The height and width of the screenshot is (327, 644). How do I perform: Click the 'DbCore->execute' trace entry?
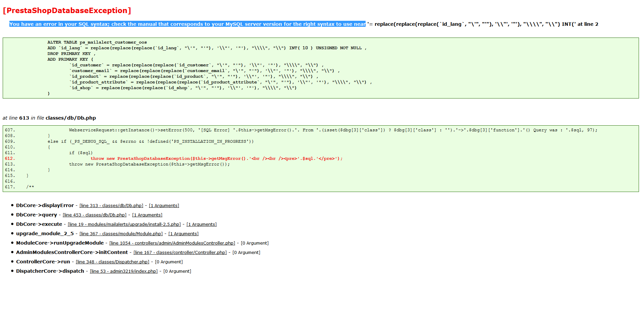pyautogui.click(x=39, y=224)
